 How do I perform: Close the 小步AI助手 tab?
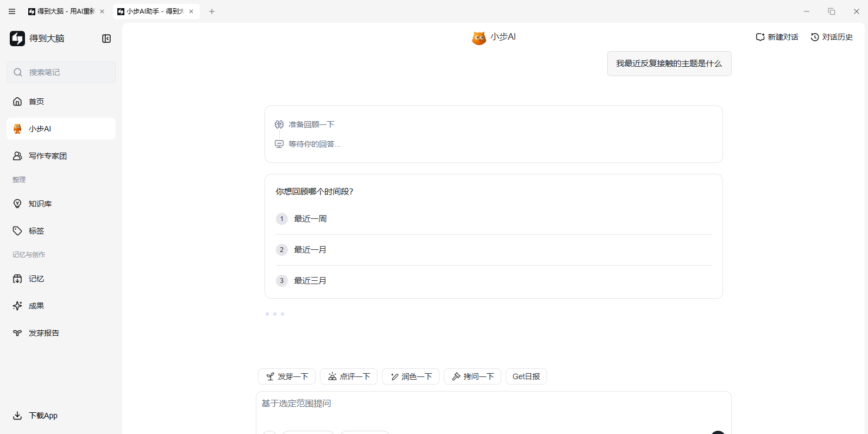click(191, 11)
